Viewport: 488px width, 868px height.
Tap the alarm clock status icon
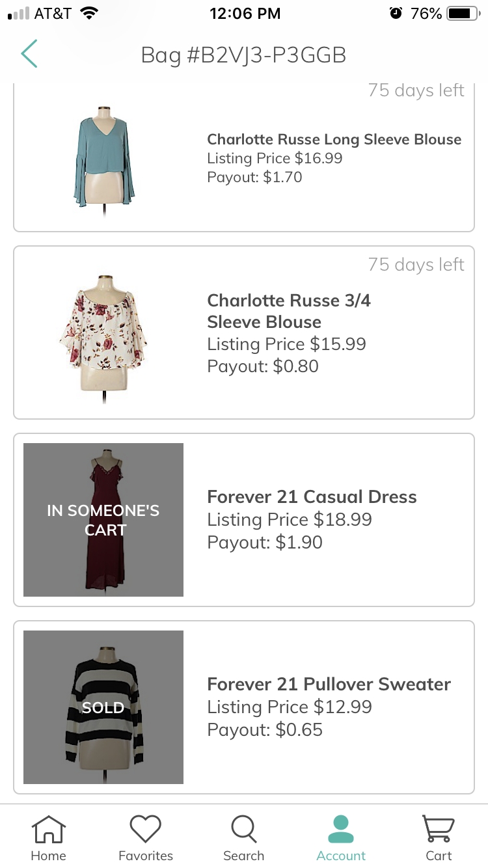click(x=396, y=13)
